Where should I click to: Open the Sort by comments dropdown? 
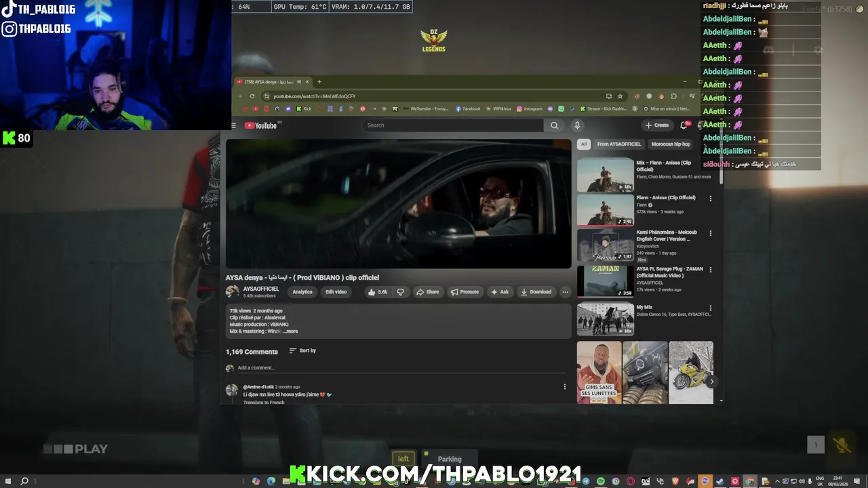(x=302, y=351)
